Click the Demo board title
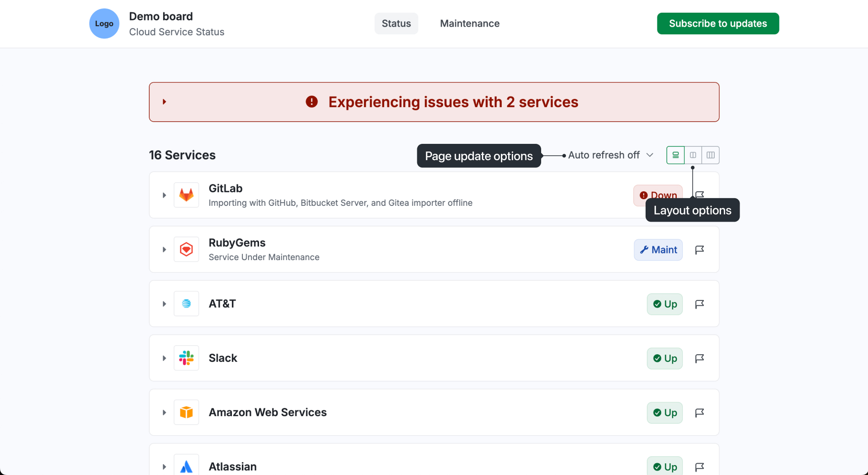Image resolution: width=868 pixels, height=475 pixels. coord(161,16)
